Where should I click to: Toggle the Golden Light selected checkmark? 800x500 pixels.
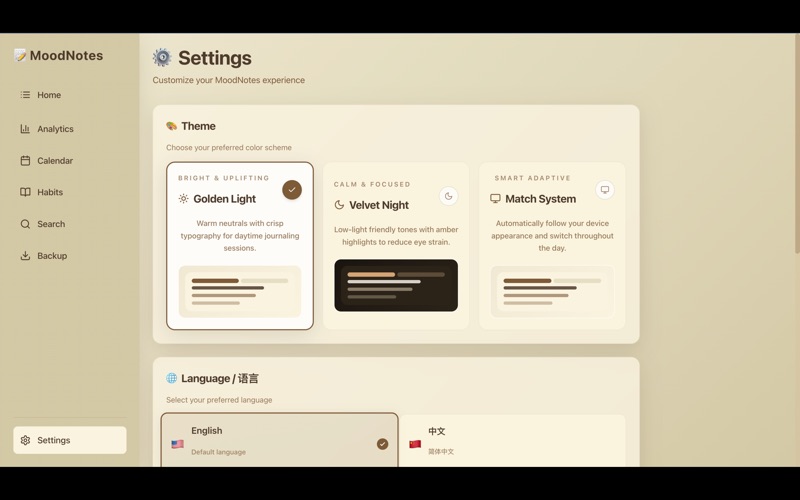click(x=292, y=190)
